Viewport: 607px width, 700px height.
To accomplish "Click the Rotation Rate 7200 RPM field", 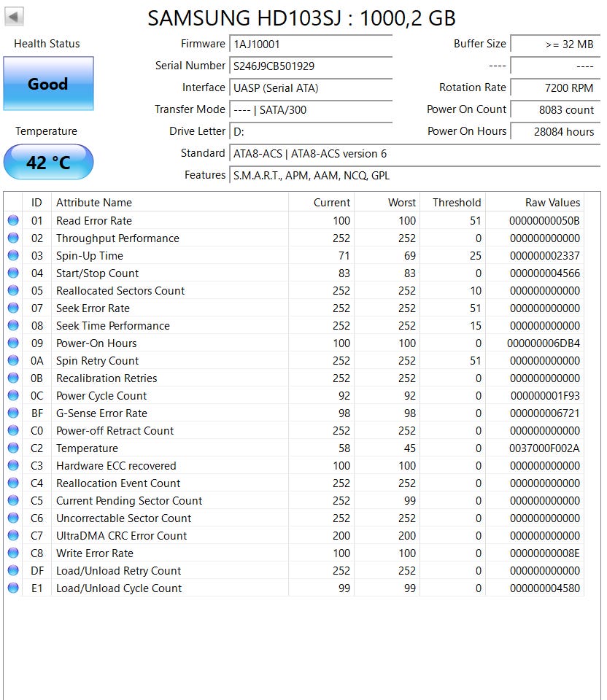I will point(556,88).
